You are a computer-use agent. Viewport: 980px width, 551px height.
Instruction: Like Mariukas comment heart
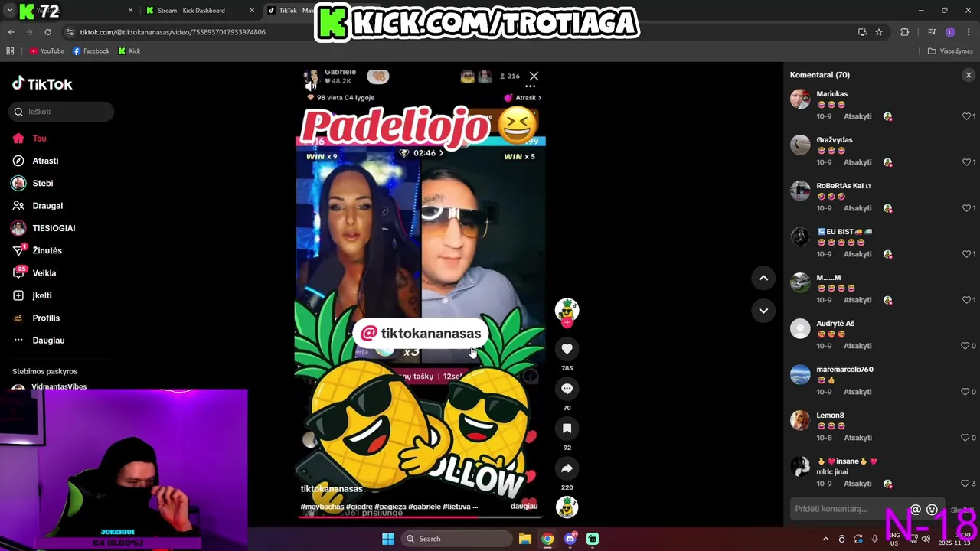point(966,116)
